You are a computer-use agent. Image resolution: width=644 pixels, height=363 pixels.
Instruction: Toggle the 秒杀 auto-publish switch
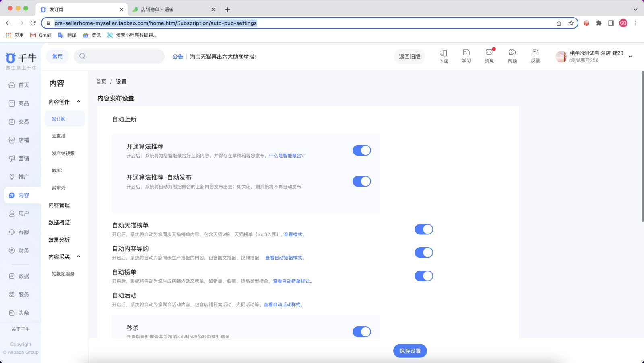(x=361, y=332)
